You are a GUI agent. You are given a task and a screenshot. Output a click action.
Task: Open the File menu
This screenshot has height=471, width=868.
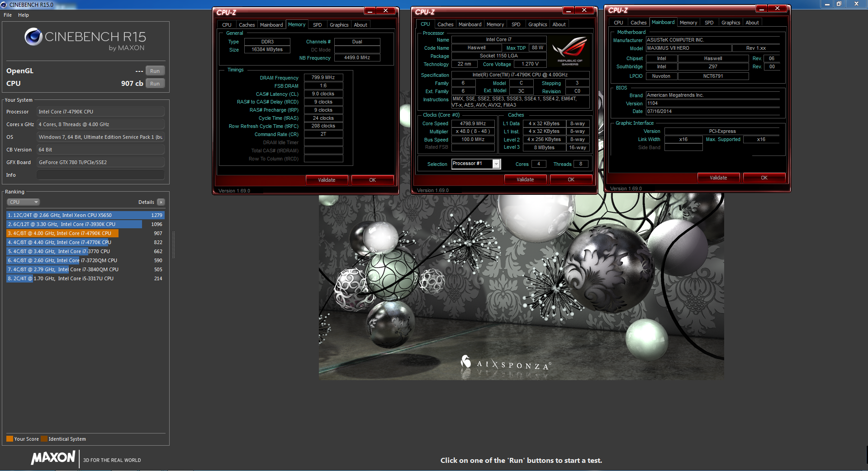tap(8, 15)
